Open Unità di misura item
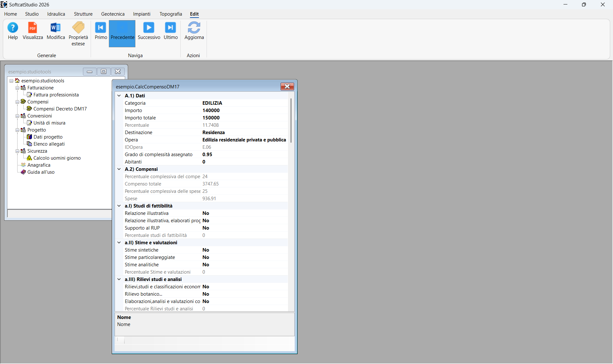This screenshot has height=364, width=613. pyautogui.click(x=49, y=123)
